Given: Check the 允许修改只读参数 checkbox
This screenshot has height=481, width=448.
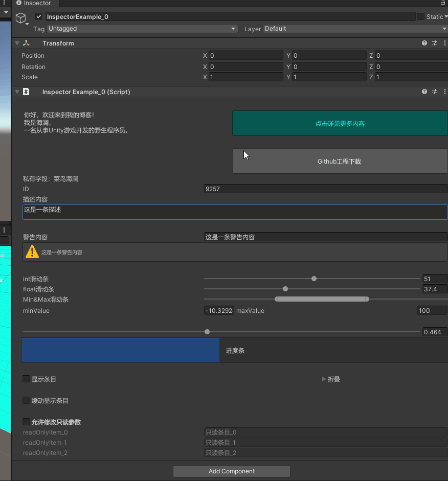Looking at the screenshot, I should 26,422.
